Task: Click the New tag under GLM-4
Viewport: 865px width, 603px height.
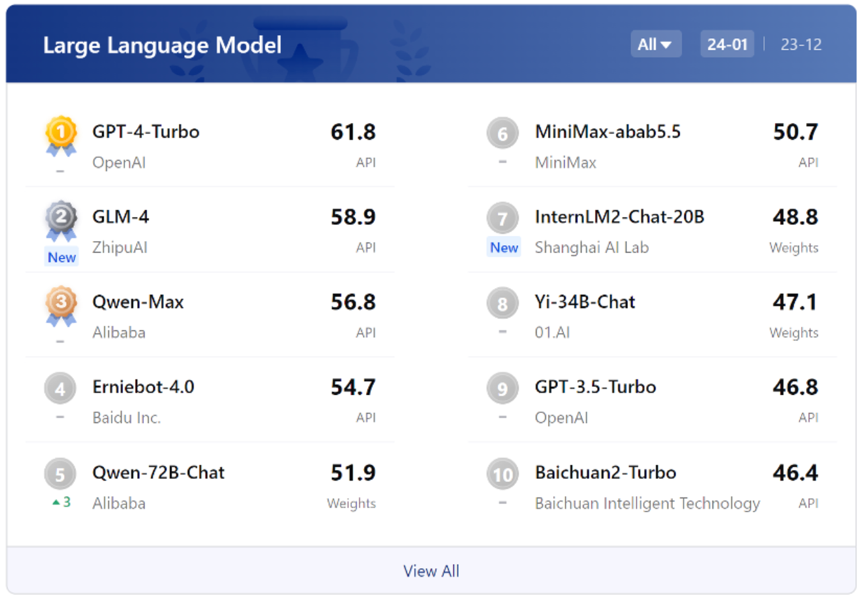Action: (62, 257)
